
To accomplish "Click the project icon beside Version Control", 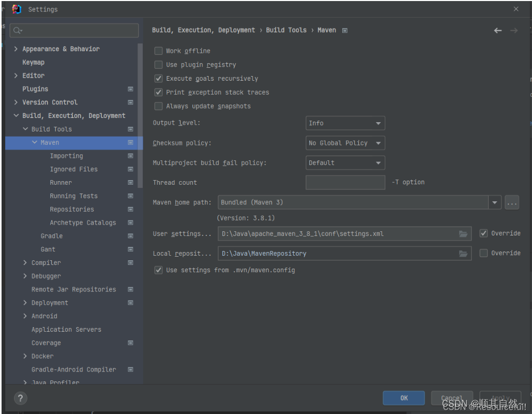I will 130,102.
